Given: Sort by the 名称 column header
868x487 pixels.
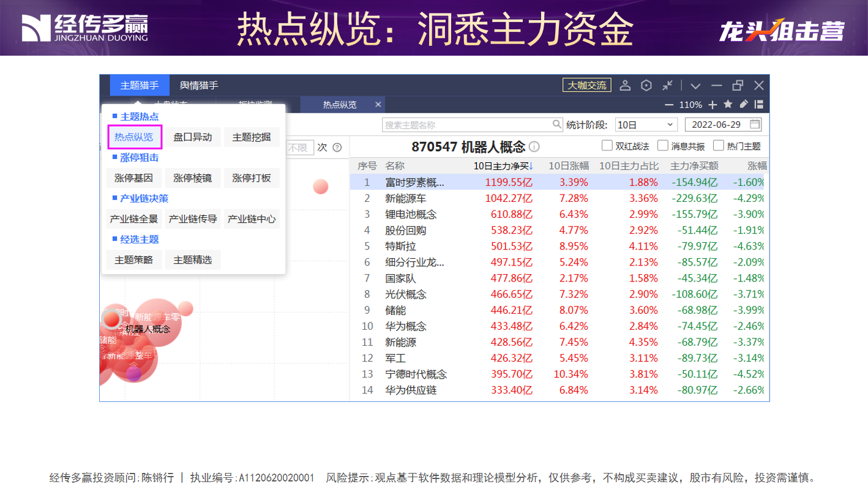Looking at the screenshot, I should click(x=395, y=166).
